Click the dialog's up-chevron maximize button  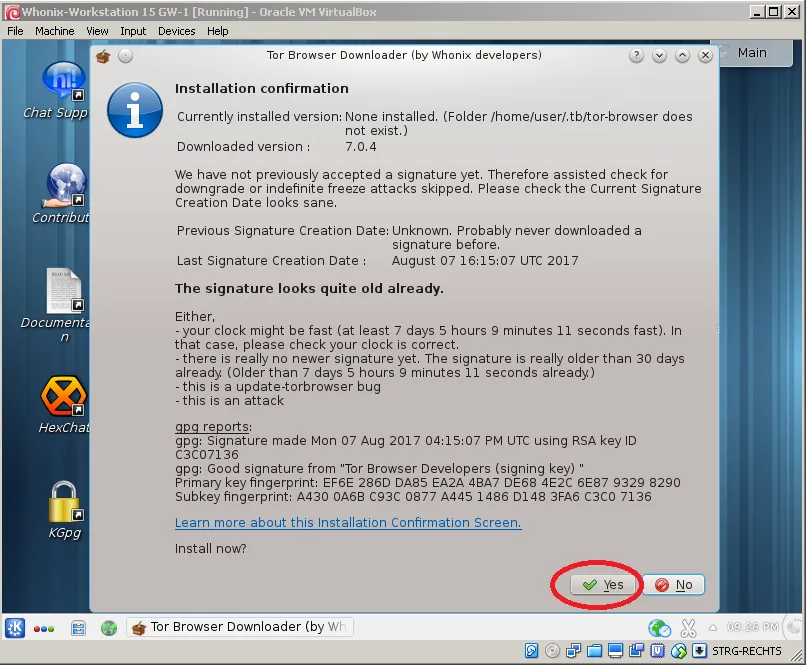point(682,55)
